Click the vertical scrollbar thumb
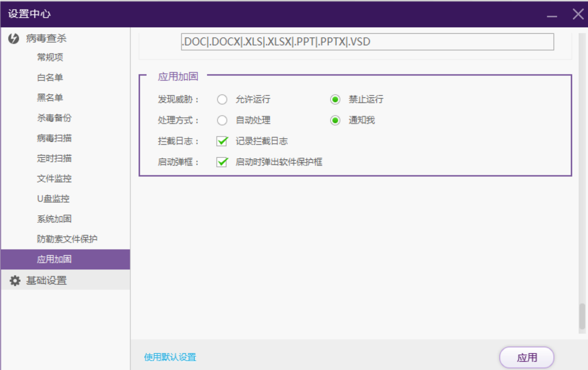This screenshot has width=588, height=370. (582, 316)
